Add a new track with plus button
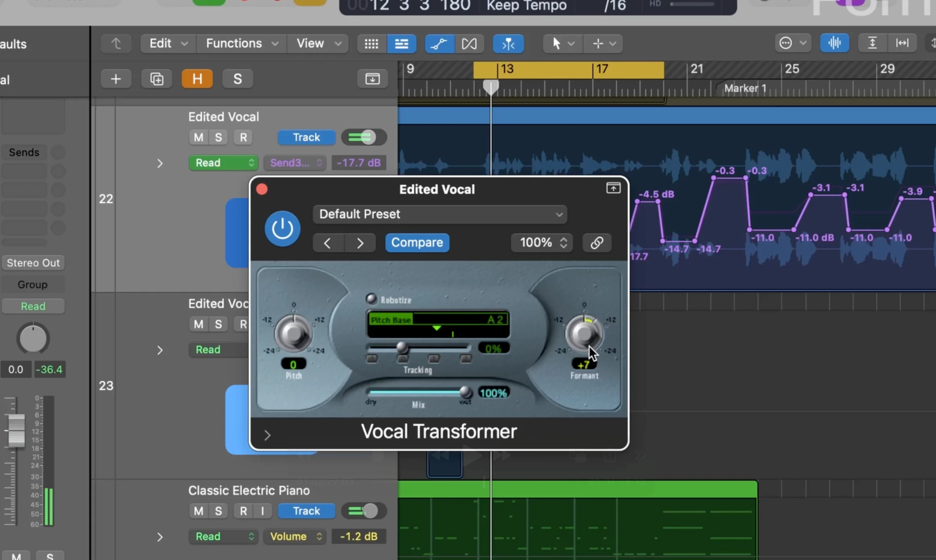936x560 pixels. click(x=116, y=79)
